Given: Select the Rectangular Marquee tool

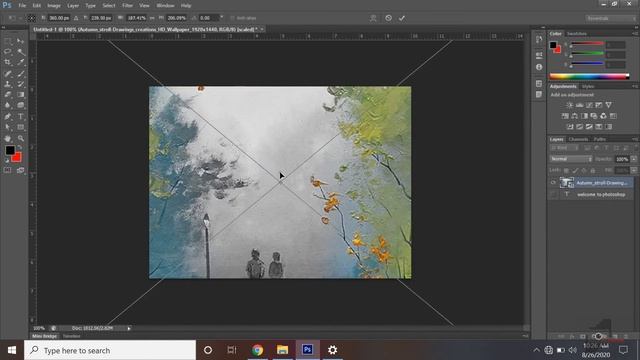Looking at the screenshot, I should click(x=8, y=41).
